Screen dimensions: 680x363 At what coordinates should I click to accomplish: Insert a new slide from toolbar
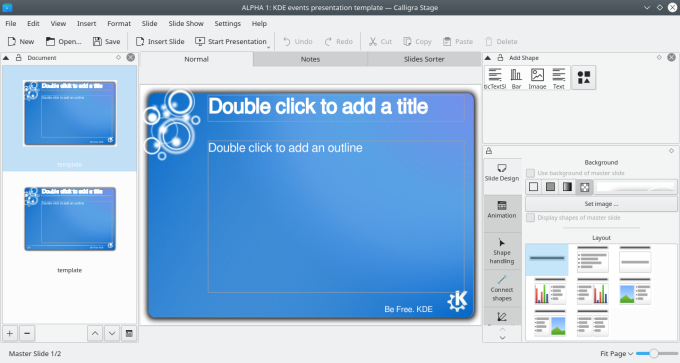160,42
